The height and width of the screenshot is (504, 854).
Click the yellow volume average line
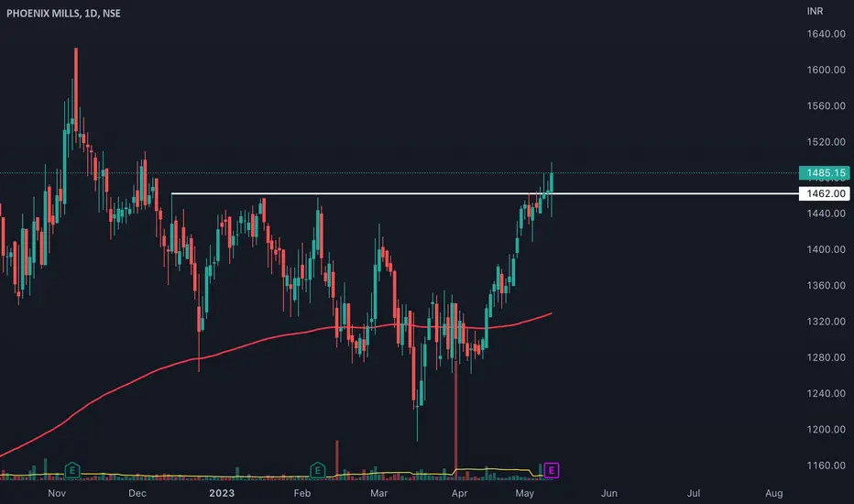pyautogui.click(x=272, y=477)
